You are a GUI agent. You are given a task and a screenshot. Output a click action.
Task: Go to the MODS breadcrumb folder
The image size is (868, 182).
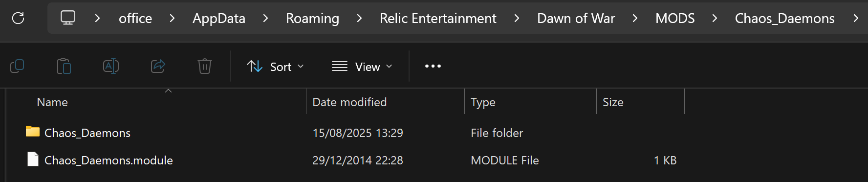pyautogui.click(x=675, y=19)
